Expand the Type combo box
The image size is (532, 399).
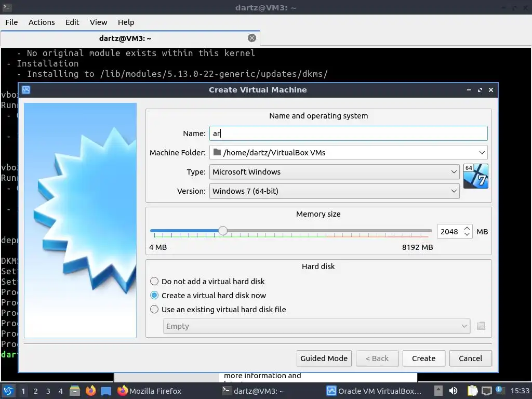(334, 171)
